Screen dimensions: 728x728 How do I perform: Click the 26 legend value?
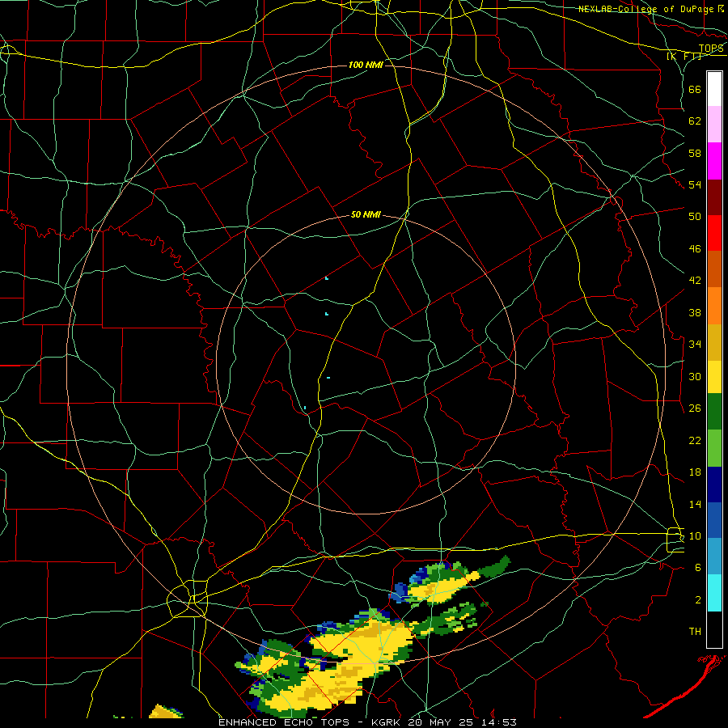click(695, 408)
